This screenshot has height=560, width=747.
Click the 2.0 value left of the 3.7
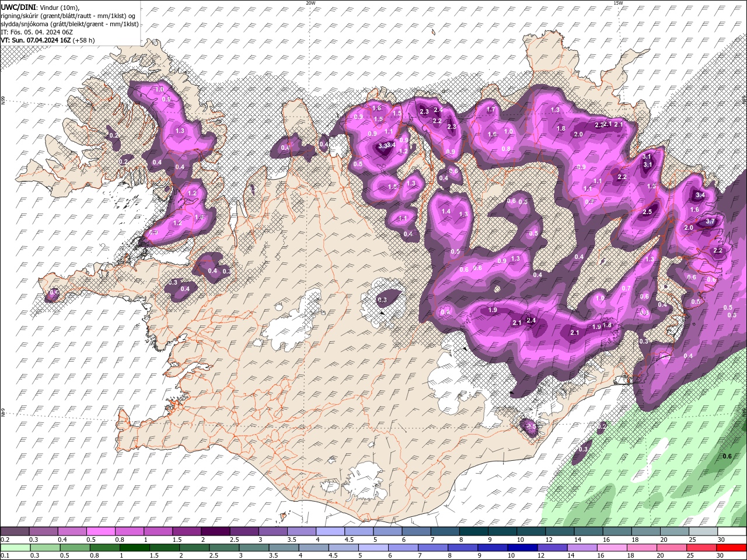[x=689, y=228]
